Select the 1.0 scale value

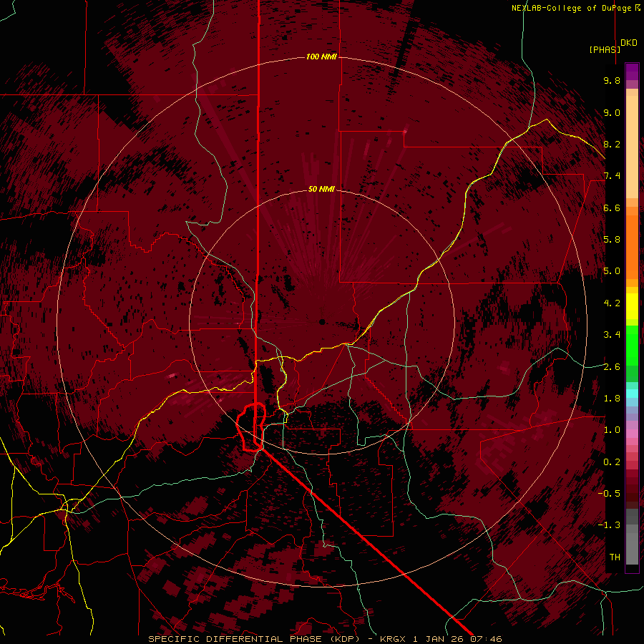coord(612,430)
